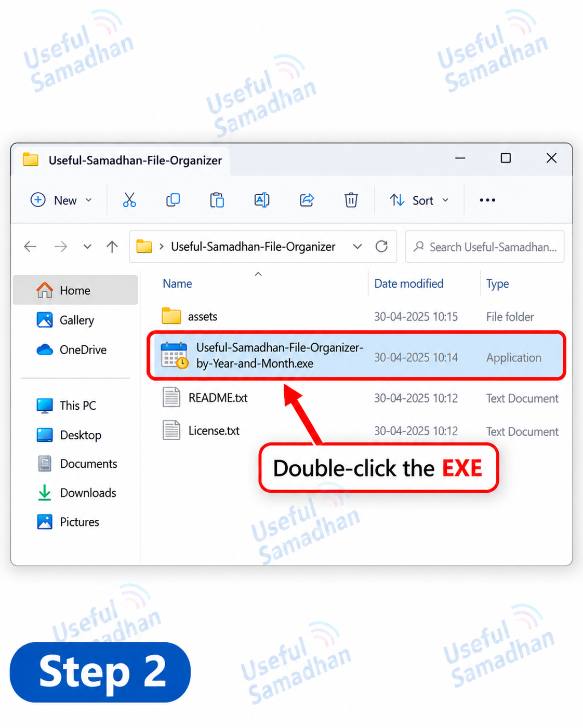Click the folder icon in address bar
Screen dimensions: 583x728
click(144, 246)
